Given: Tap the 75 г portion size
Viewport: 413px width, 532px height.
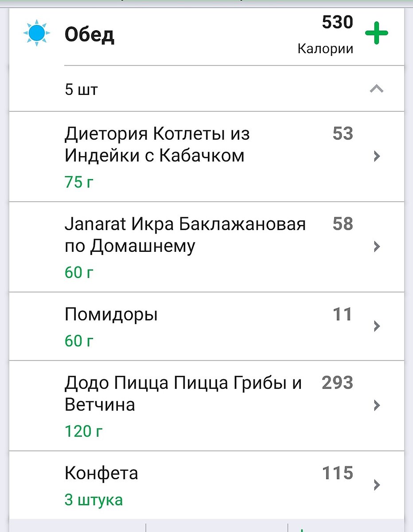Looking at the screenshot, I should pyautogui.click(x=79, y=182).
